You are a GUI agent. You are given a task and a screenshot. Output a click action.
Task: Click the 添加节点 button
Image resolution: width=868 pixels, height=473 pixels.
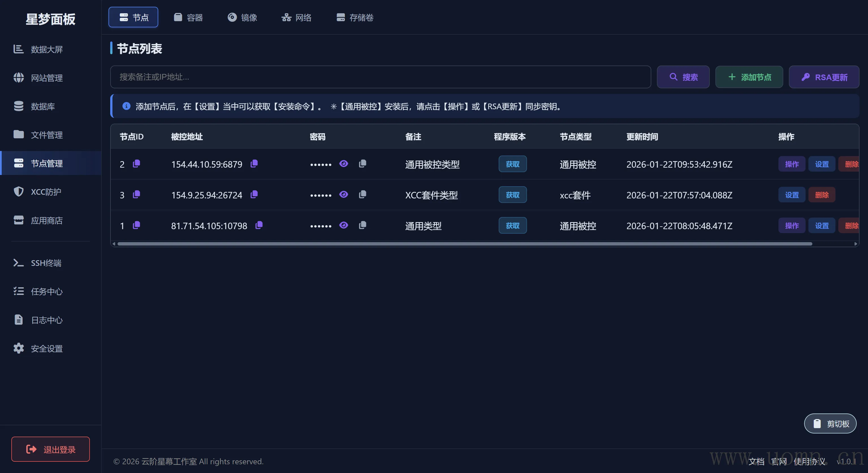tap(749, 77)
